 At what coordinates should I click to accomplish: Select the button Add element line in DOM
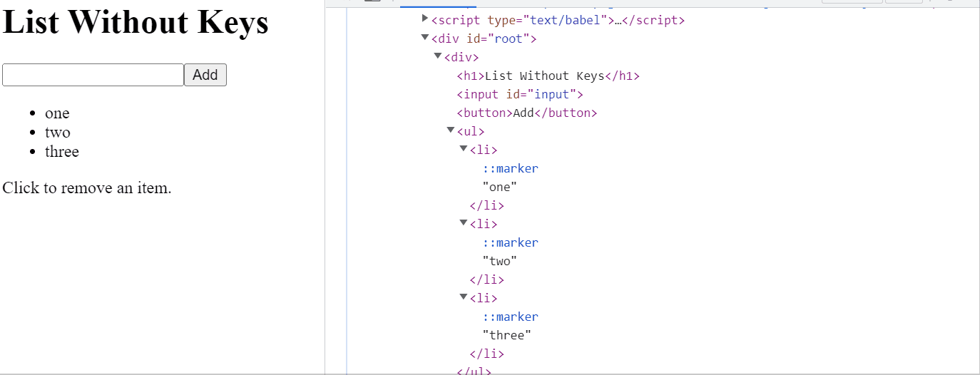pos(527,113)
